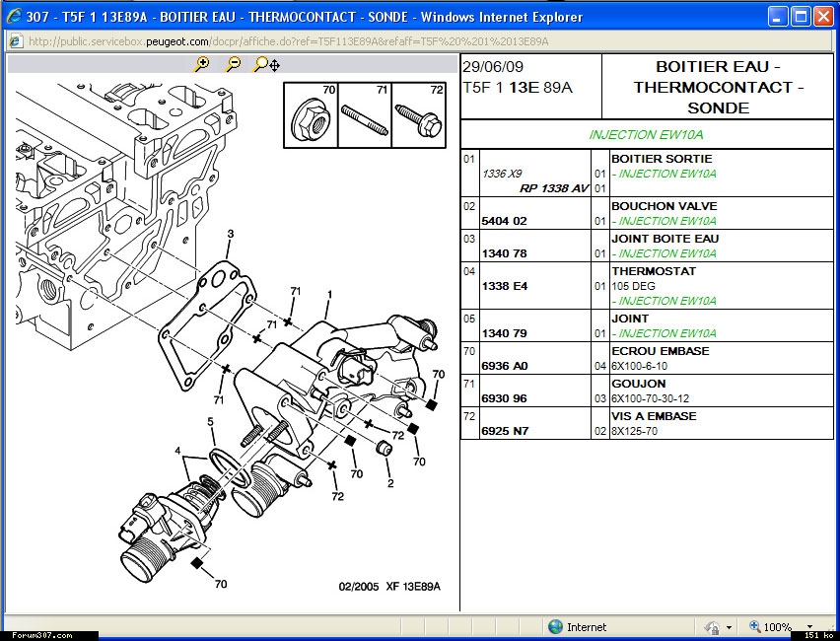This screenshot has width=840, height=641.
Task: Click part number 6925 N7 vis a embase
Action: 505,431
